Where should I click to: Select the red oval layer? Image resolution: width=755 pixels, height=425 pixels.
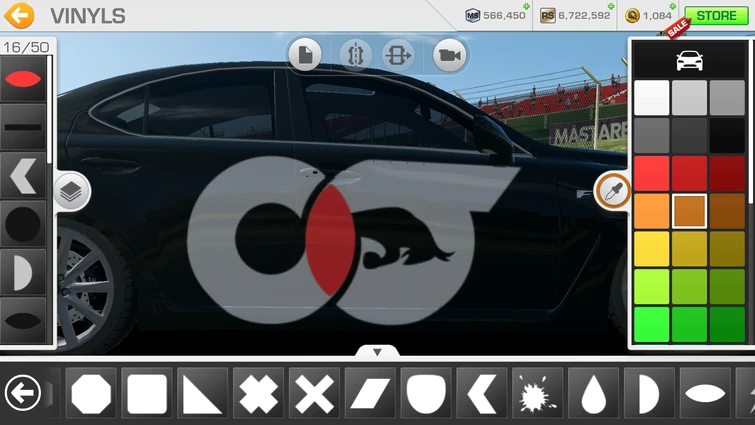pyautogui.click(x=23, y=79)
